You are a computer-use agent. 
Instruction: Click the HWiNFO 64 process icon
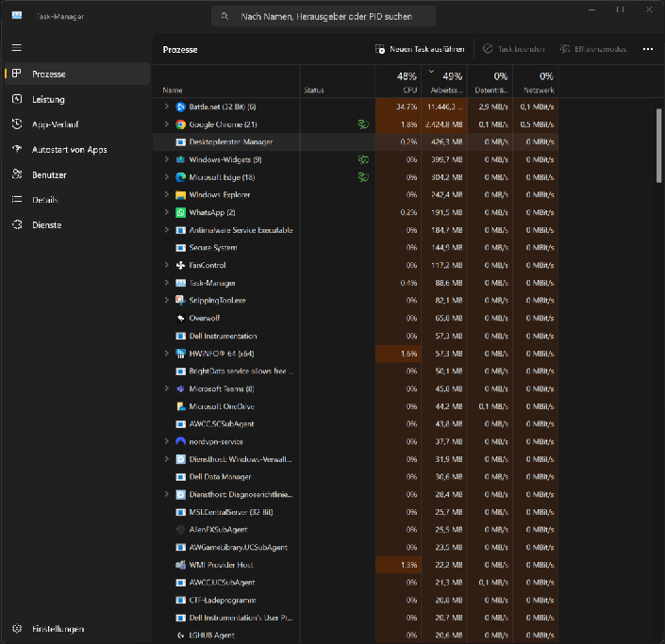pyautogui.click(x=181, y=354)
